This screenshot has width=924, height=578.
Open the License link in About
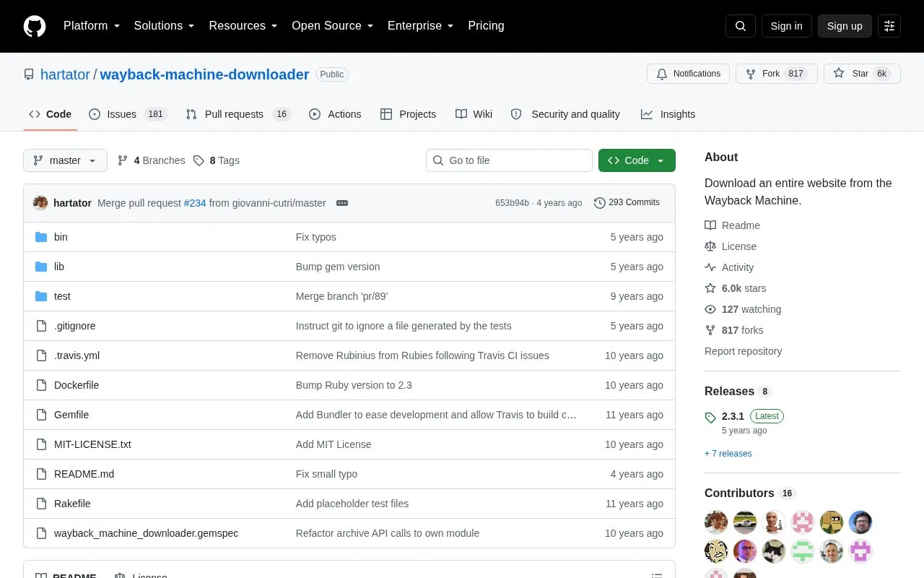tap(731, 246)
